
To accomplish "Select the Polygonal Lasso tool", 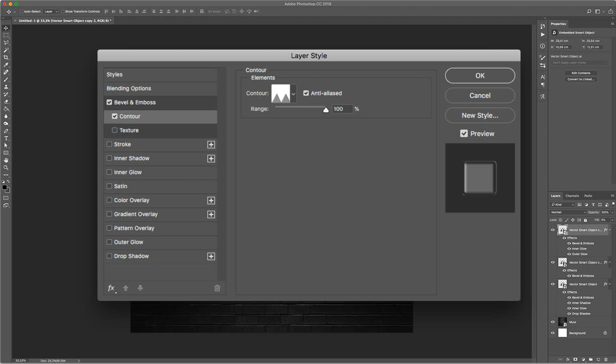I will [x=6, y=43].
